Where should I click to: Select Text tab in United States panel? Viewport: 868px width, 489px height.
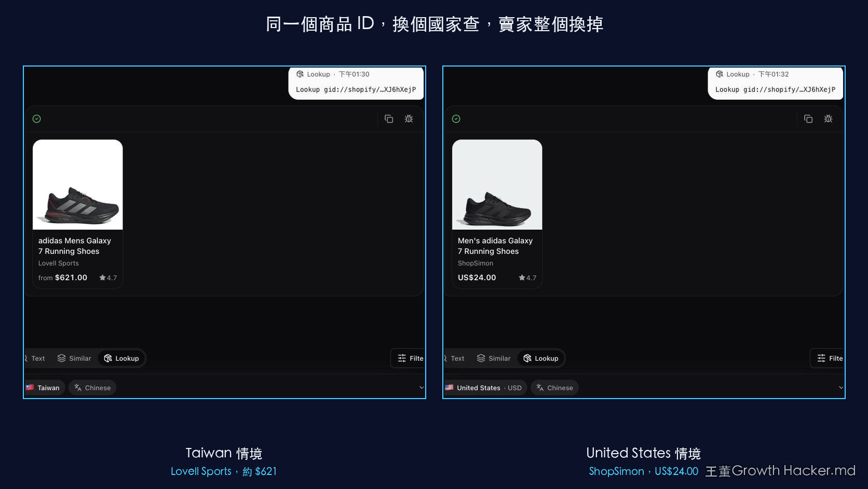click(x=456, y=359)
